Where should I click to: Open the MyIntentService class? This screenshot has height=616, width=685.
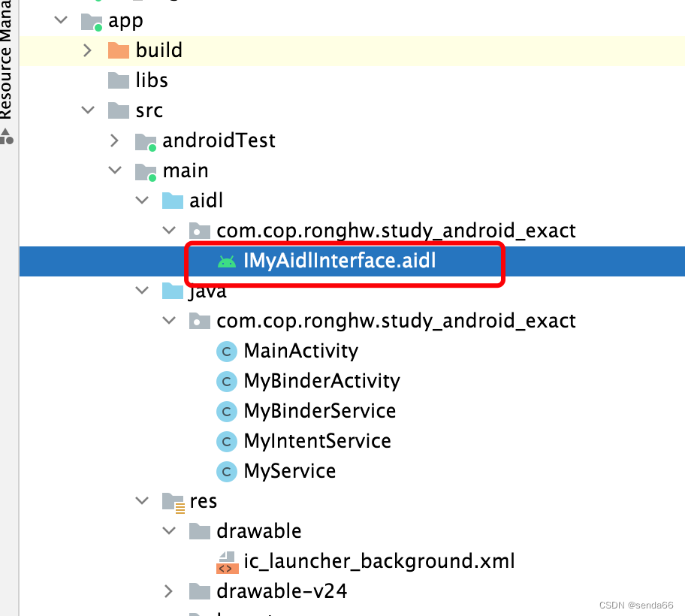(316, 441)
